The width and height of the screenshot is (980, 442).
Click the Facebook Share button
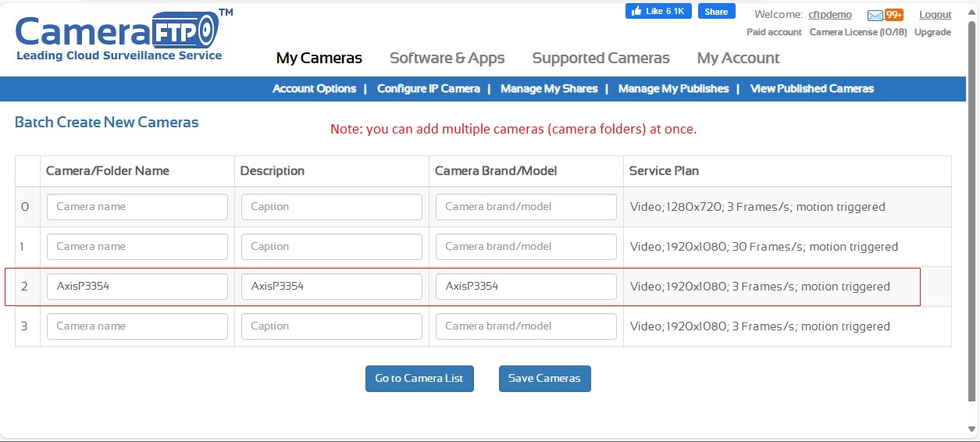point(716,12)
